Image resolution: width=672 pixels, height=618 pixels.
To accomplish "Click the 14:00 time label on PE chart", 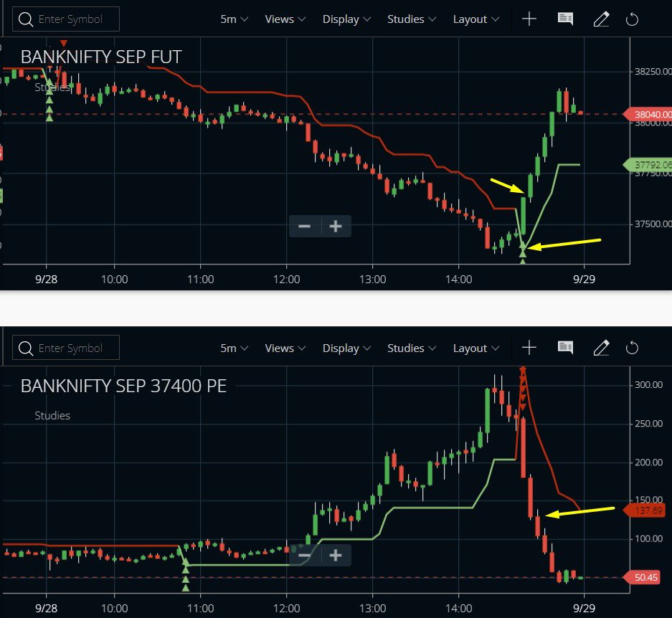I will [458, 608].
